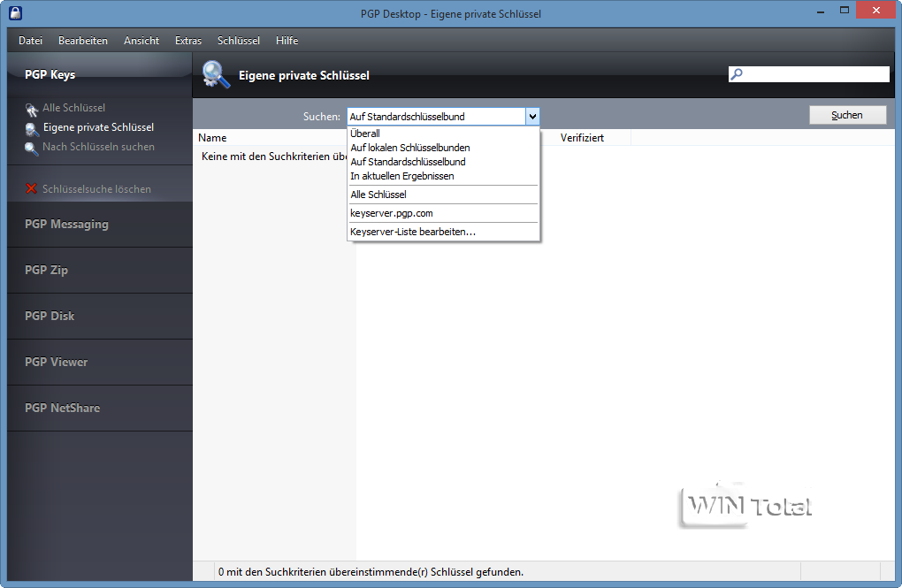Viewport: 902px width, 588px height.
Task: Select Eigene private Schlüssel in the sidebar
Action: pyautogui.click(x=98, y=127)
